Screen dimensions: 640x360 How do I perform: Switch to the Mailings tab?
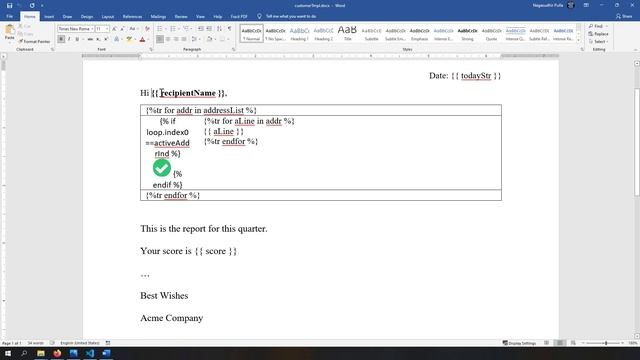coord(158,17)
